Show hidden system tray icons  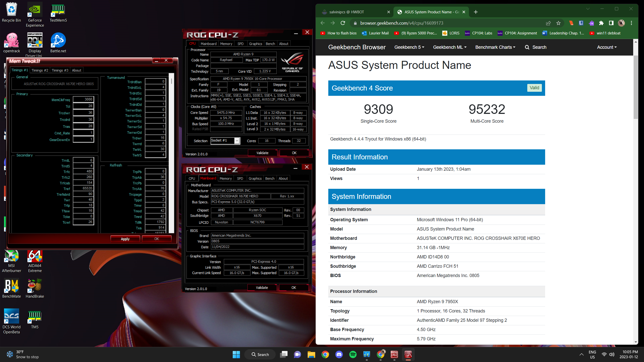pyautogui.click(x=581, y=354)
